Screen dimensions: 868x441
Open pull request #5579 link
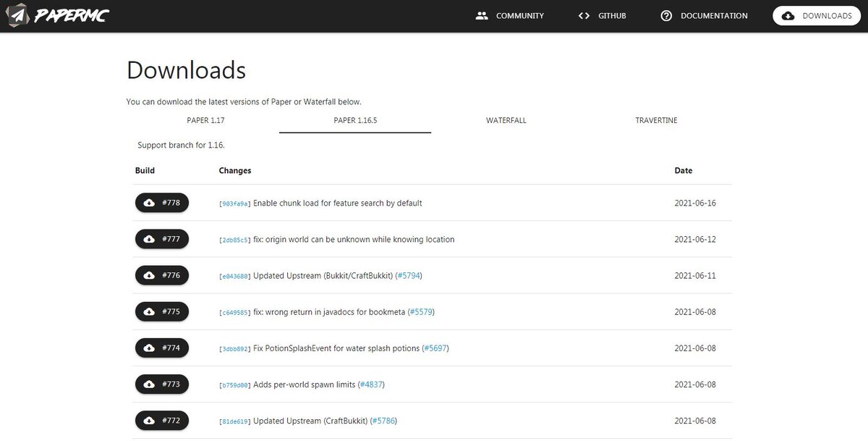[x=421, y=311]
